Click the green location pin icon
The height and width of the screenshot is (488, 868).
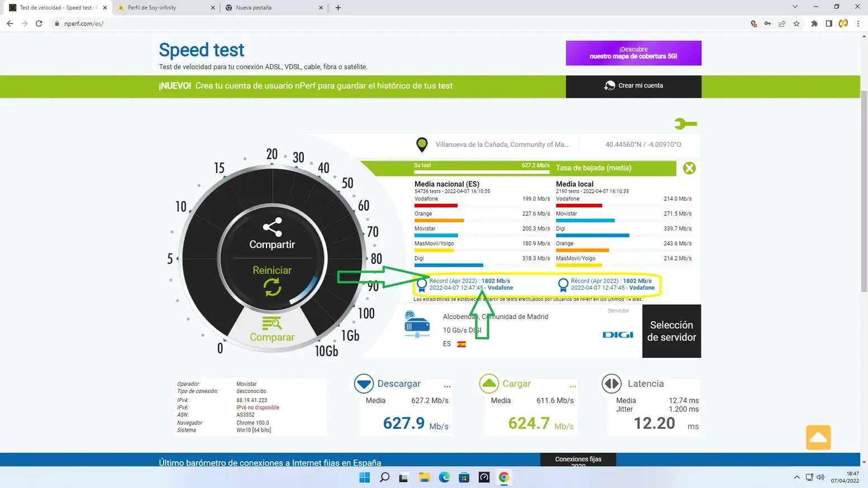click(x=422, y=145)
